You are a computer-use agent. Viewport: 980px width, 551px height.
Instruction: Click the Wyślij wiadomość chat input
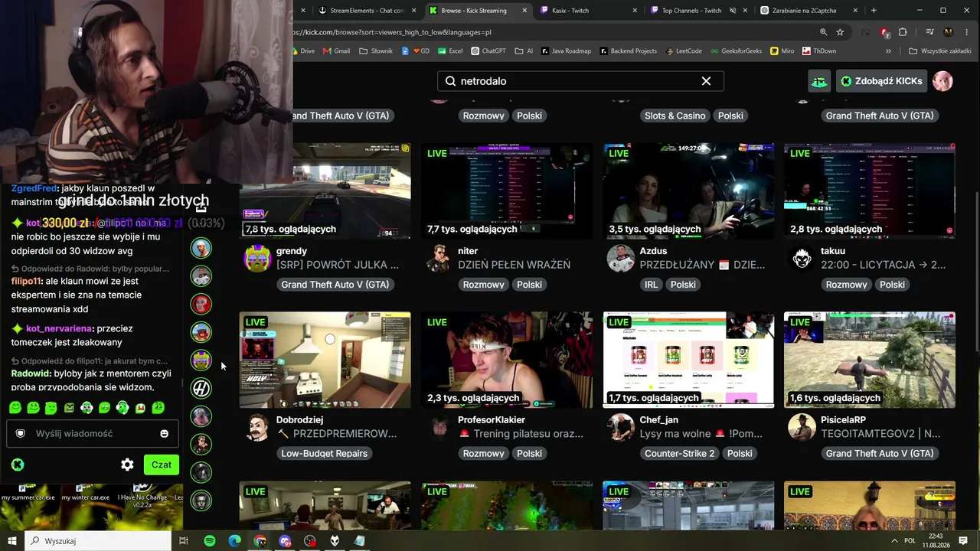point(93,434)
